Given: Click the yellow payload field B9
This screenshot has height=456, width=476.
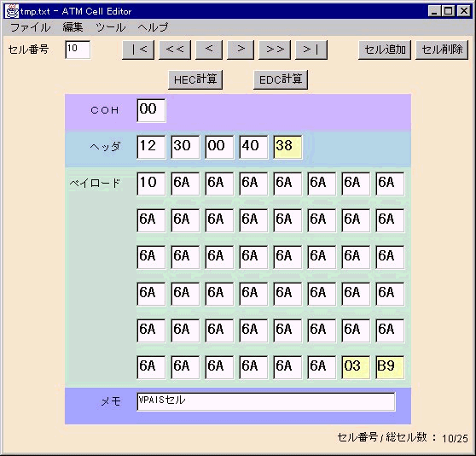Looking at the screenshot, I should click(x=390, y=367).
